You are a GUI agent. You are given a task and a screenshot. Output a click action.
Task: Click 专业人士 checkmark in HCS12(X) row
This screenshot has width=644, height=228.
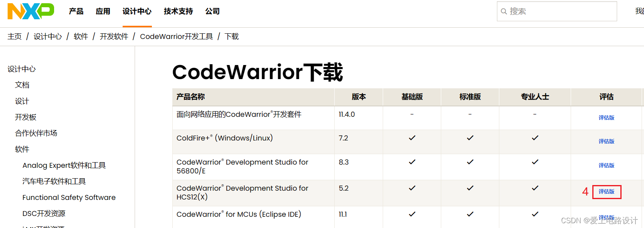(x=535, y=188)
